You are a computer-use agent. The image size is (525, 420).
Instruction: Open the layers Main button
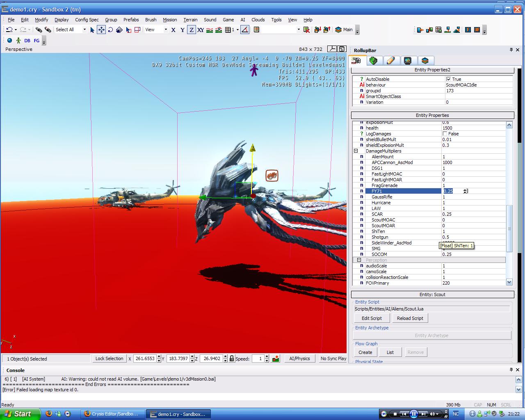pyautogui.click(x=344, y=30)
